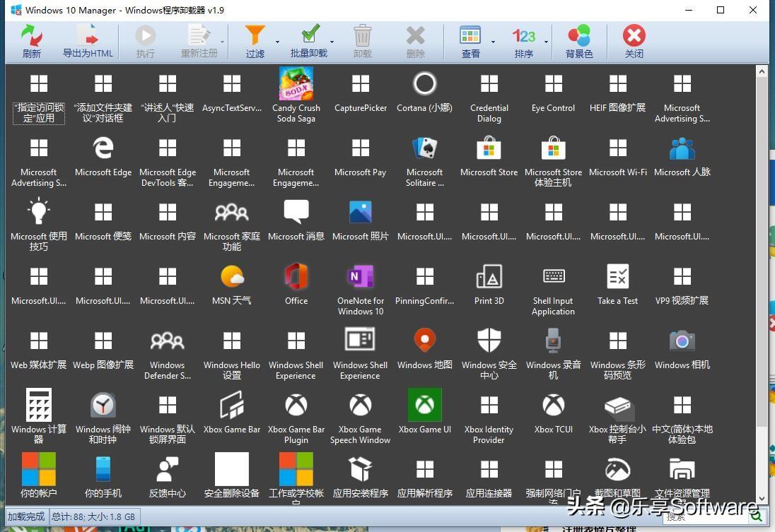The image size is (775, 532).
Task: Select the HEIF 图像扩展 app tile
Action: coord(618,83)
